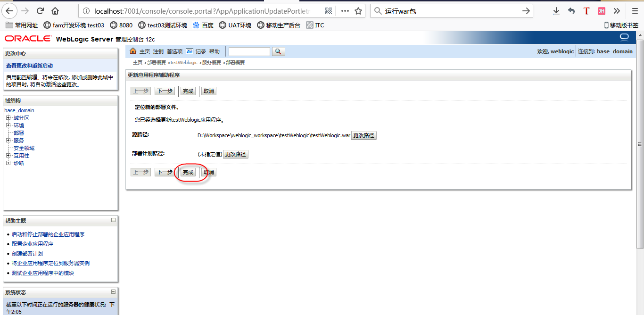Open help link 将企业应用程序定位到服务器实例
The image size is (644, 315).
[x=50, y=263]
